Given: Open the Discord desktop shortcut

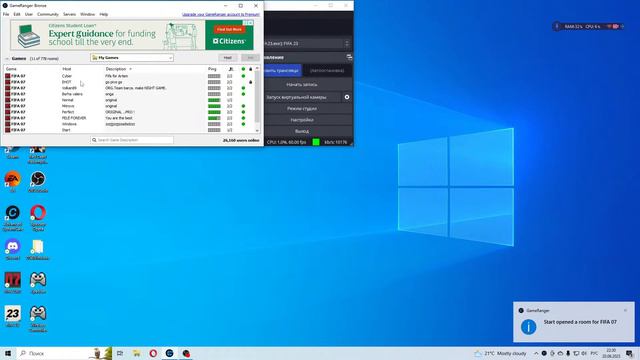Looking at the screenshot, I should pyautogui.click(x=13, y=249).
